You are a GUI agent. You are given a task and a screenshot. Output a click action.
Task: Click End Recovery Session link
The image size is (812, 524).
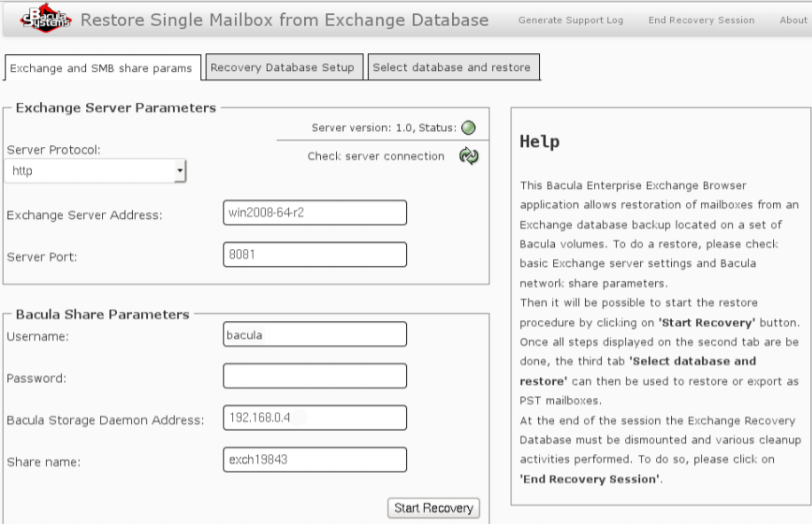(701, 20)
